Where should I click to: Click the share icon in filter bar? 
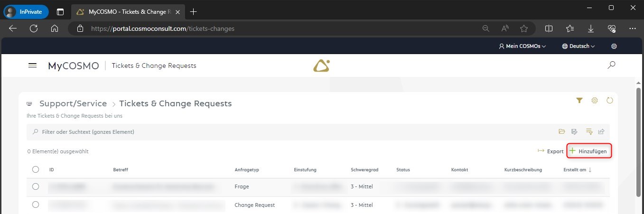[x=601, y=131]
